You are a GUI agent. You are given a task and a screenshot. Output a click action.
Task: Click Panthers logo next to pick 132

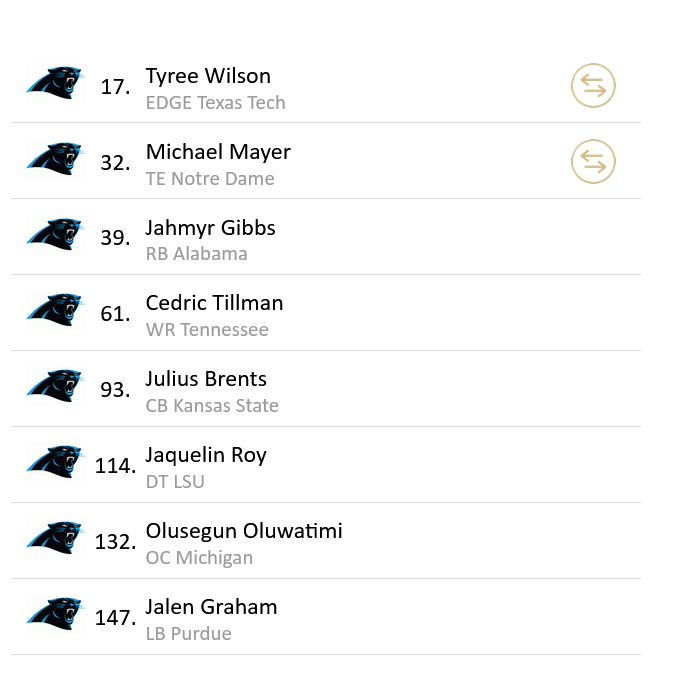click(55, 539)
